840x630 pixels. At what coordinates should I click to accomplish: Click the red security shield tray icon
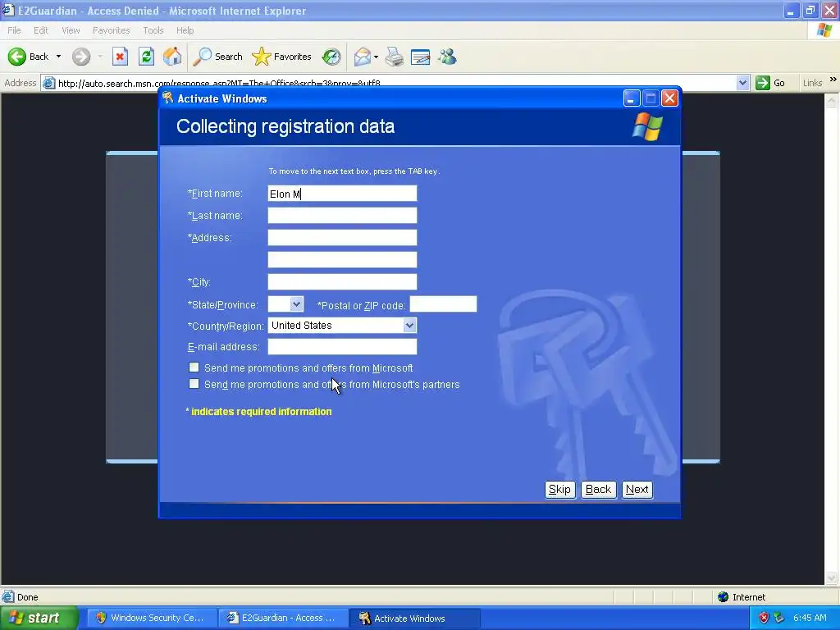click(x=764, y=618)
